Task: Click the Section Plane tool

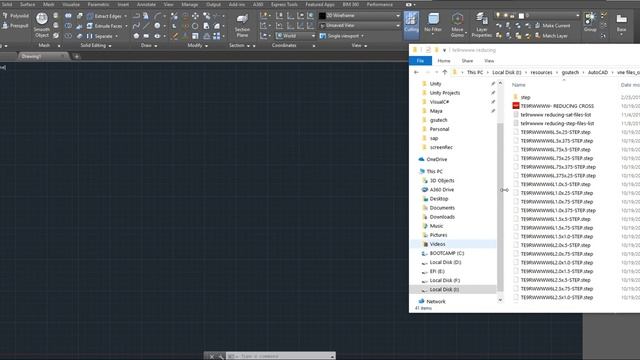Action: point(242,25)
